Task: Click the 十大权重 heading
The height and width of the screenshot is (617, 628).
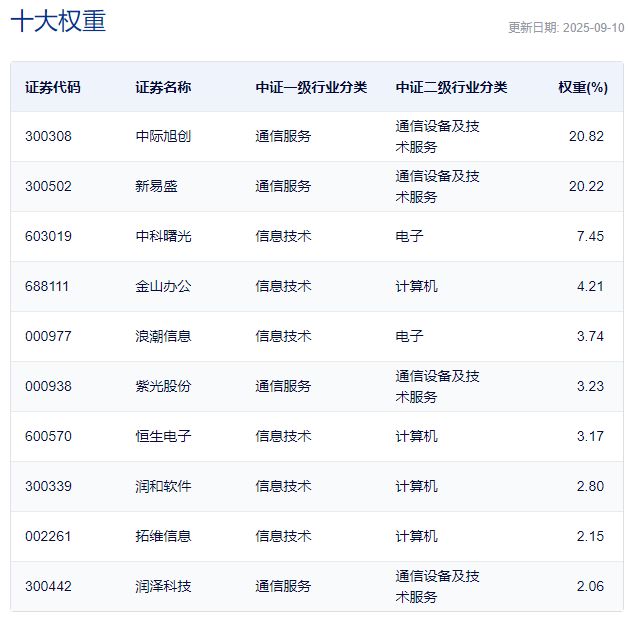Action: (x=58, y=20)
